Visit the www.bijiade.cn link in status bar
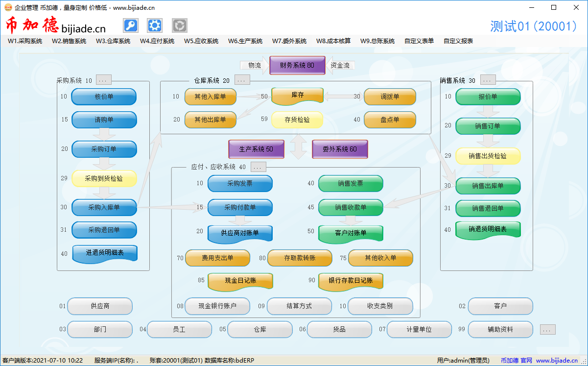588x366 pixels. click(x=557, y=361)
